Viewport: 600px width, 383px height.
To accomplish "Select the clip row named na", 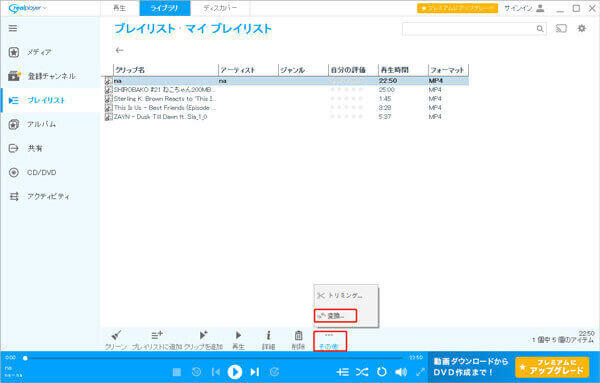I will [287, 81].
